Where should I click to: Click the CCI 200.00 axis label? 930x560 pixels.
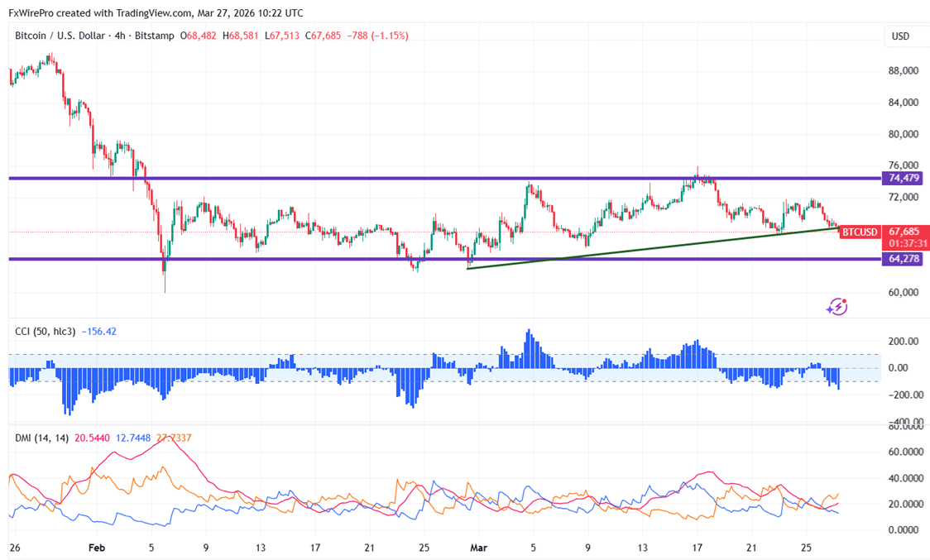click(902, 341)
